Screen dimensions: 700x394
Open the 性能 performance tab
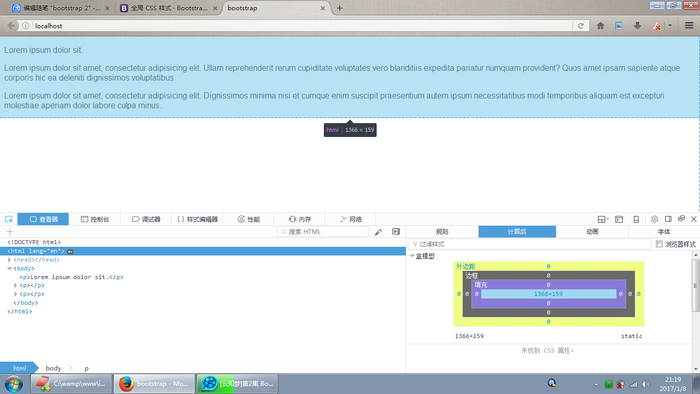(x=249, y=219)
